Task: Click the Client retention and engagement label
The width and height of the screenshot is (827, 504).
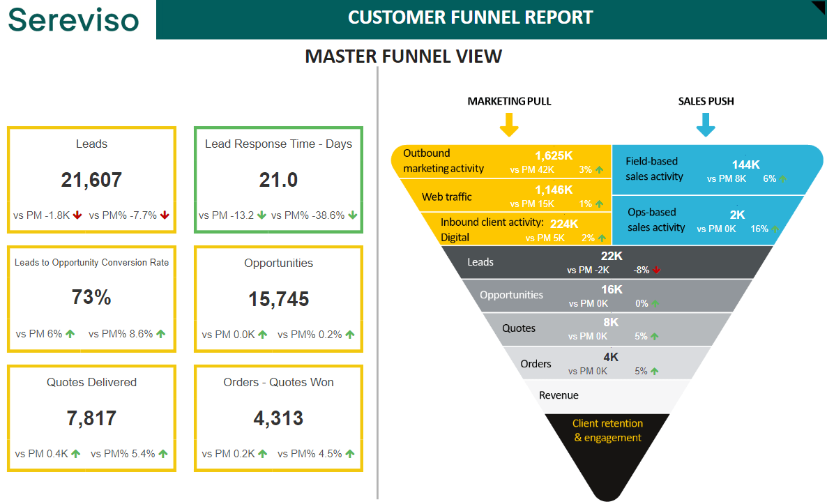Action: pos(608,430)
